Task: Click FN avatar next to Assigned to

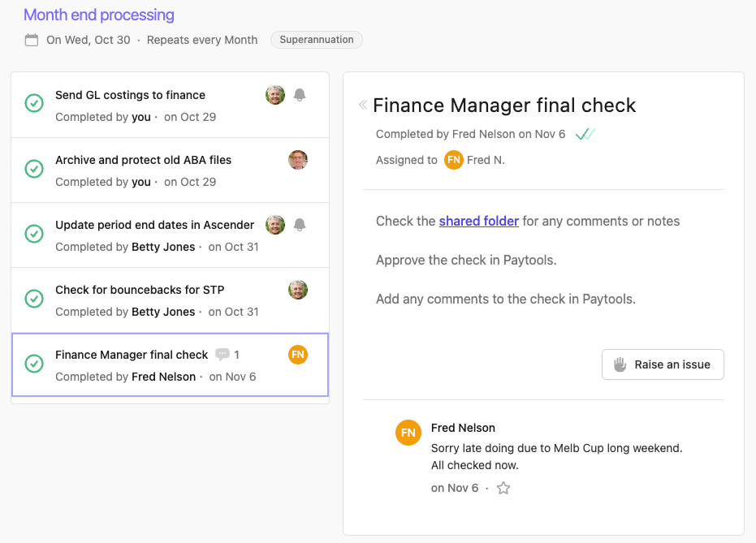Action: coord(454,160)
